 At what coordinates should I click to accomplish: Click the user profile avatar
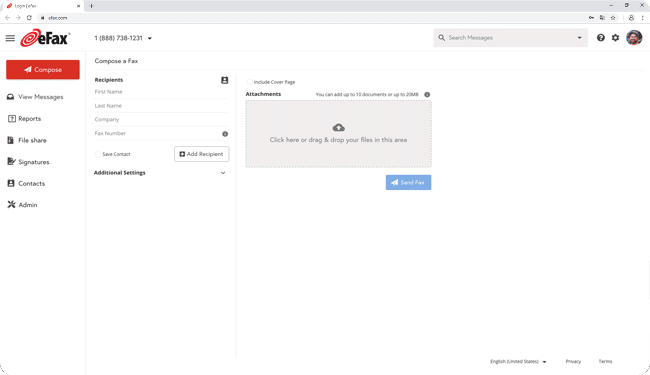click(x=634, y=38)
